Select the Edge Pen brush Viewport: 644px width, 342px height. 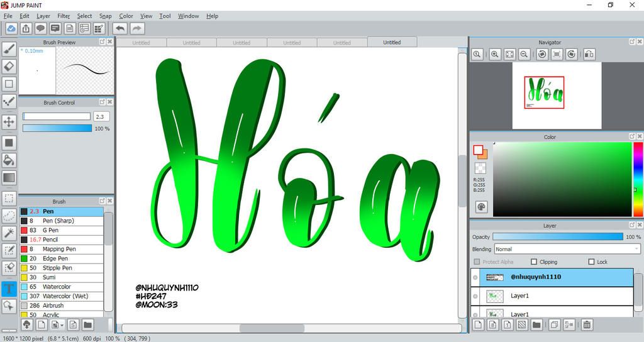[x=62, y=258]
